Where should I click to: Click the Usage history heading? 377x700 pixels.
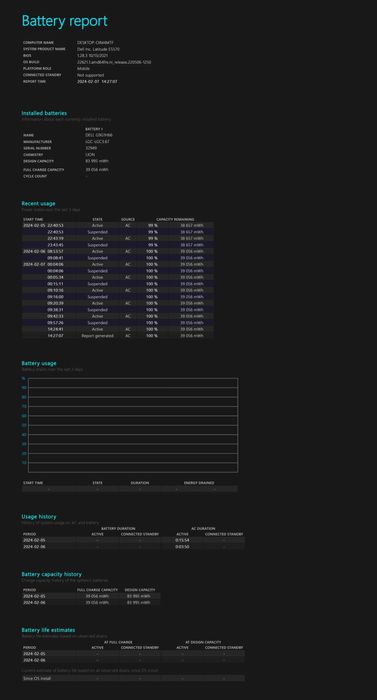(39, 517)
